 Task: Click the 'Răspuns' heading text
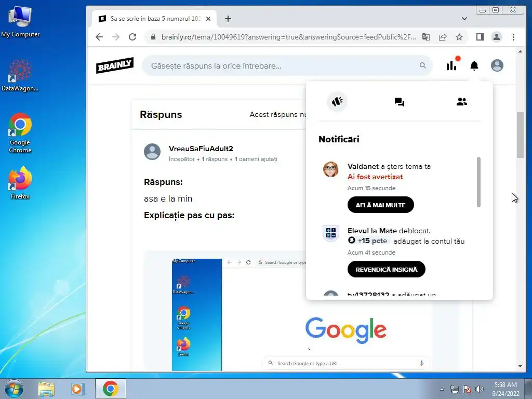161,115
